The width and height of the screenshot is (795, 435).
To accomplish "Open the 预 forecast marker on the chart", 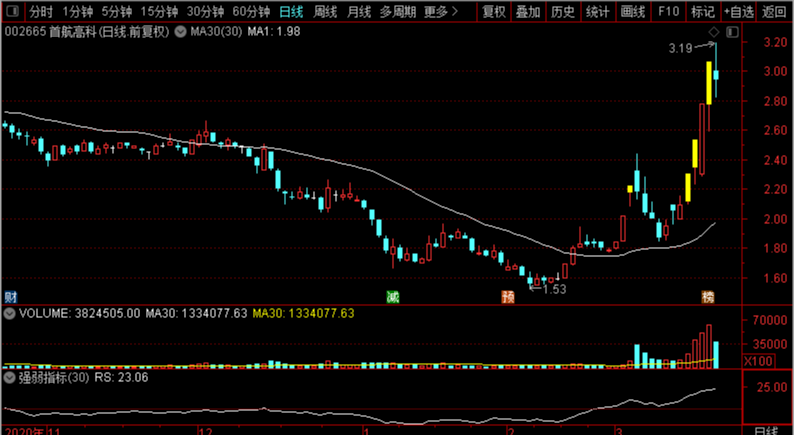I will [x=508, y=297].
